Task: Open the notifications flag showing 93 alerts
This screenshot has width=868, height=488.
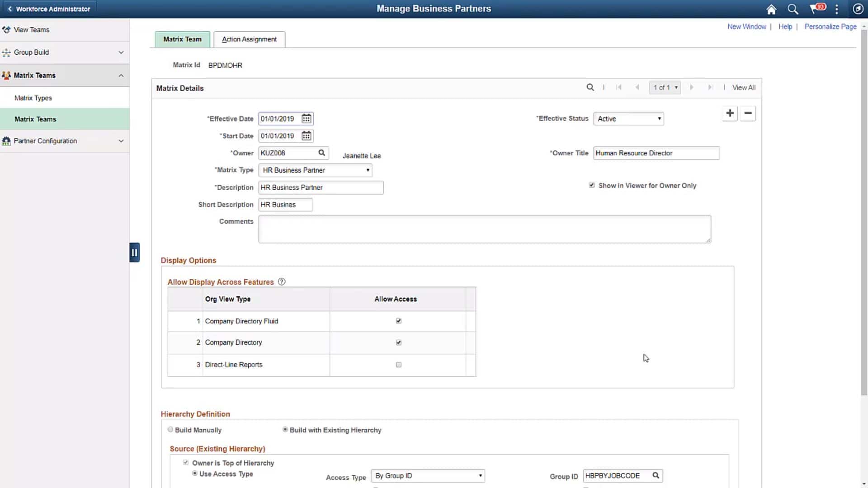Action: (816, 9)
